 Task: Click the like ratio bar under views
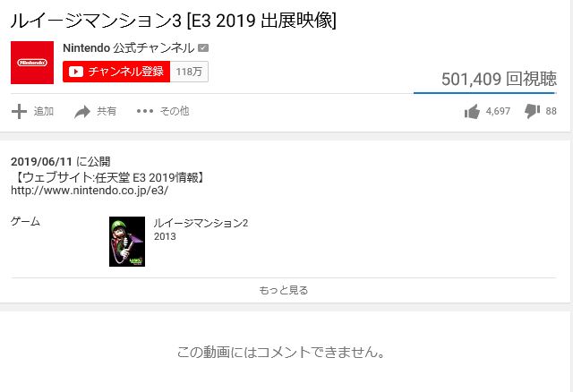pyautogui.click(x=485, y=93)
